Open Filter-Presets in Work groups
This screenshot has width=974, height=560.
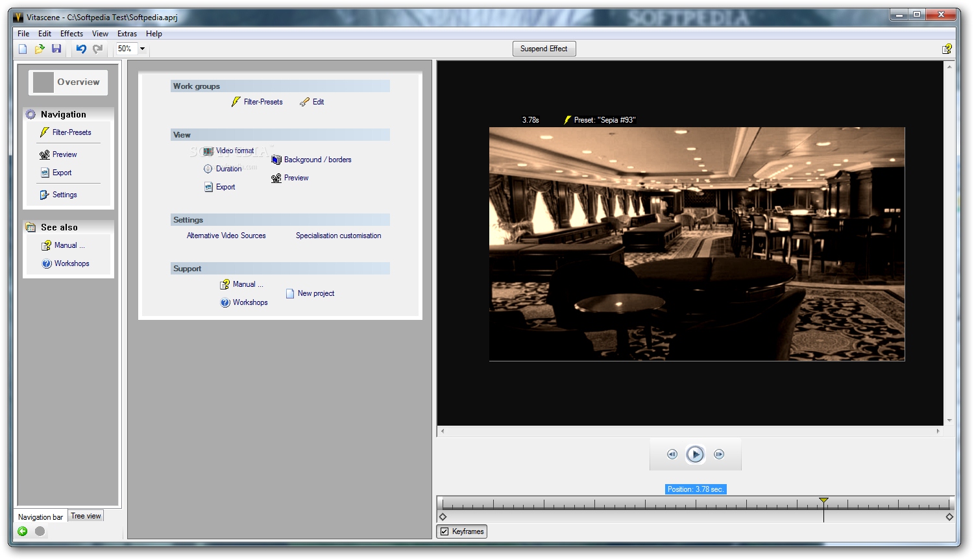[x=257, y=102]
